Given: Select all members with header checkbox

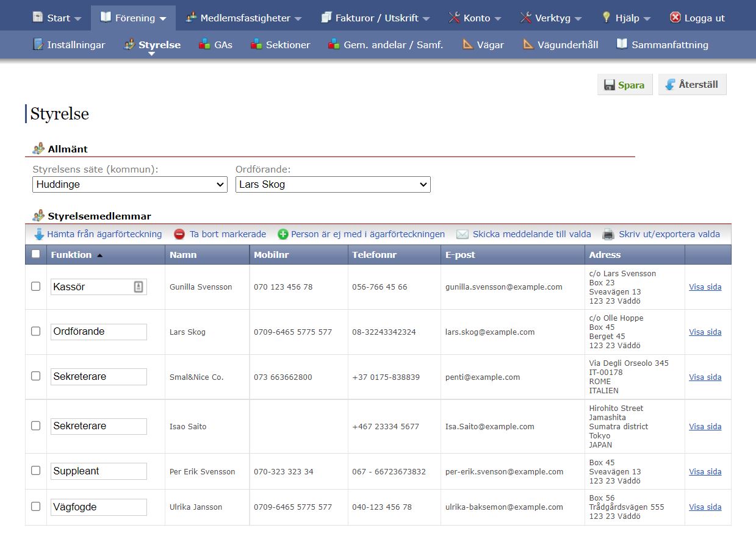Looking at the screenshot, I should click(36, 254).
